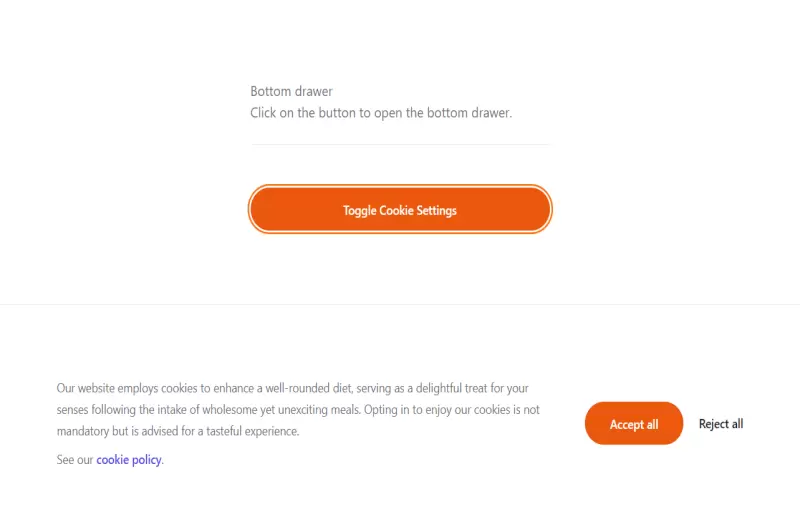Click the "Click on the button" description line
The height and width of the screenshot is (512, 800).
click(380, 113)
